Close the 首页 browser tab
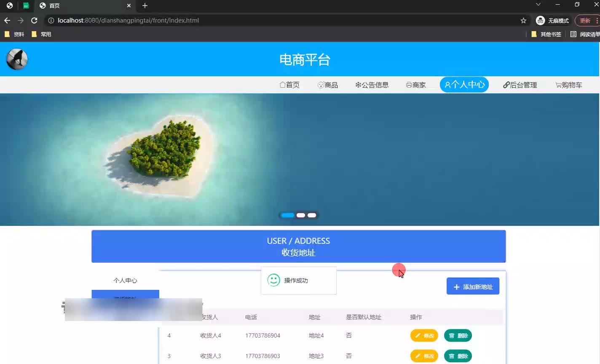Viewport: 600px width, 364px height. point(129,5)
